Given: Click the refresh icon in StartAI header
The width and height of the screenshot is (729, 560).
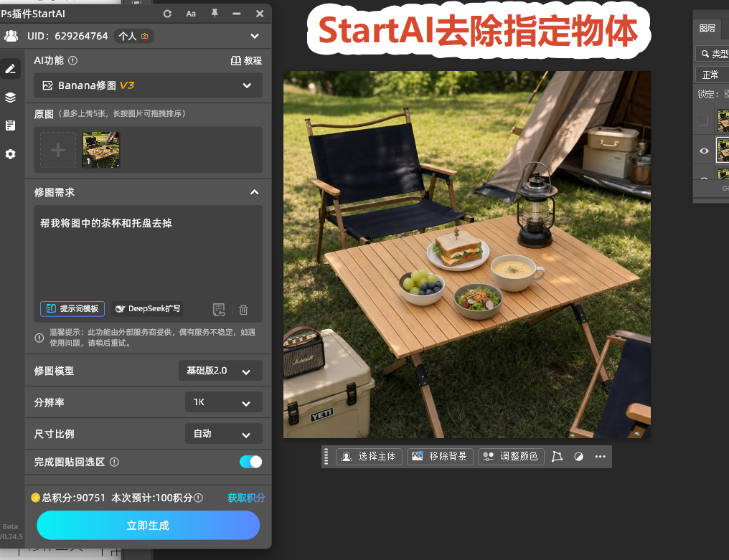Looking at the screenshot, I should click(167, 14).
